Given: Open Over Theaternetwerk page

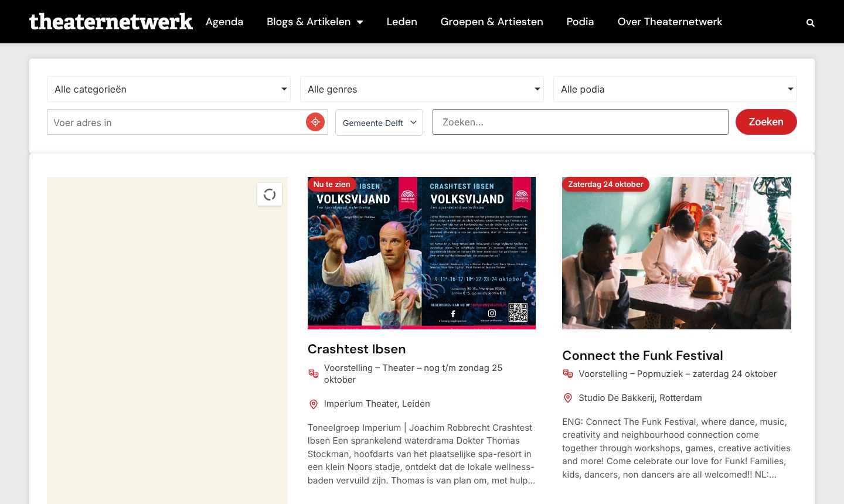Looking at the screenshot, I should pos(670,22).
